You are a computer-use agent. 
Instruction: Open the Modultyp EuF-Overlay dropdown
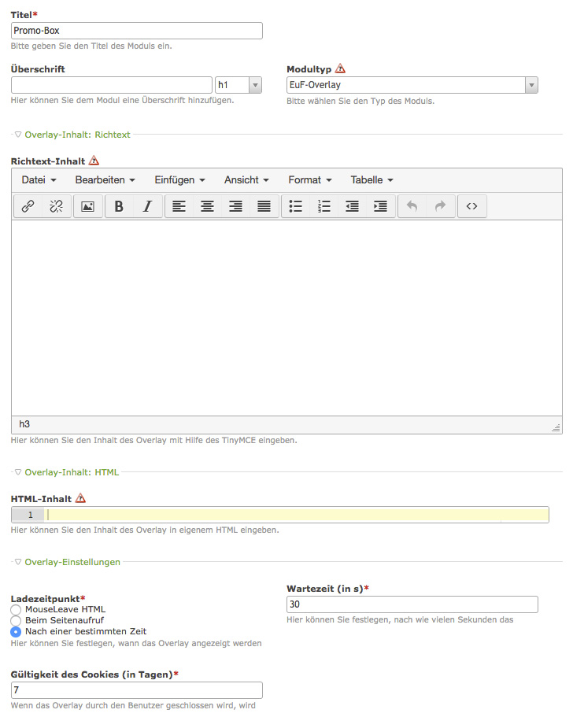click(412, 85)
